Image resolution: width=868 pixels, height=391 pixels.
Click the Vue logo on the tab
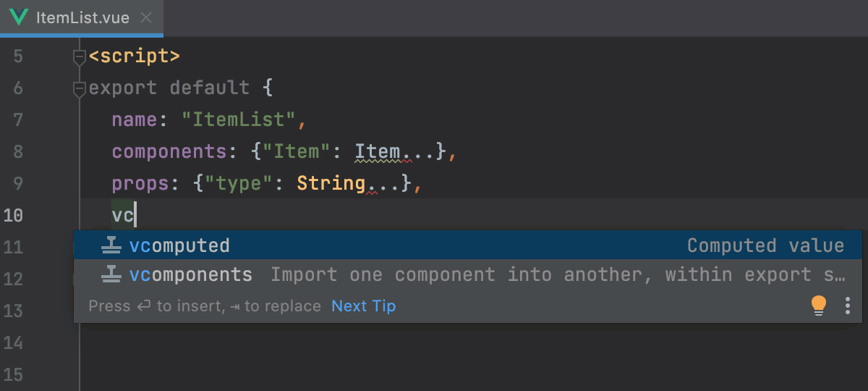20,17
